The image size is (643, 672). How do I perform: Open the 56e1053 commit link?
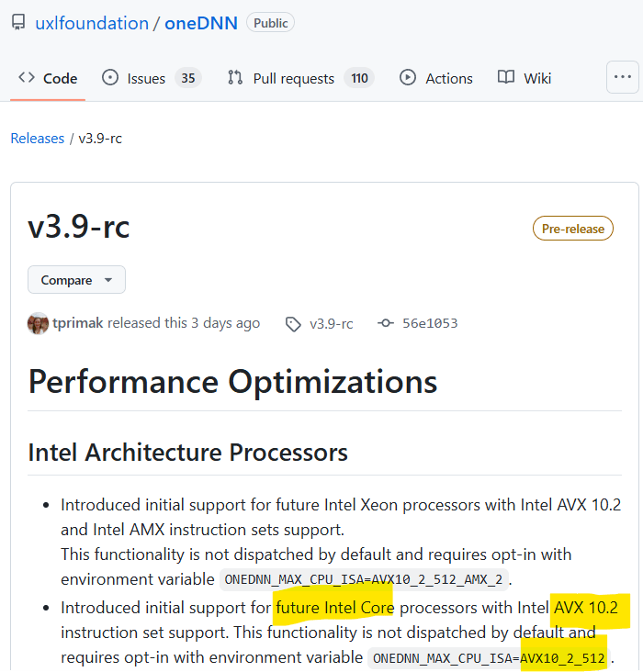(x=430, y=323)
